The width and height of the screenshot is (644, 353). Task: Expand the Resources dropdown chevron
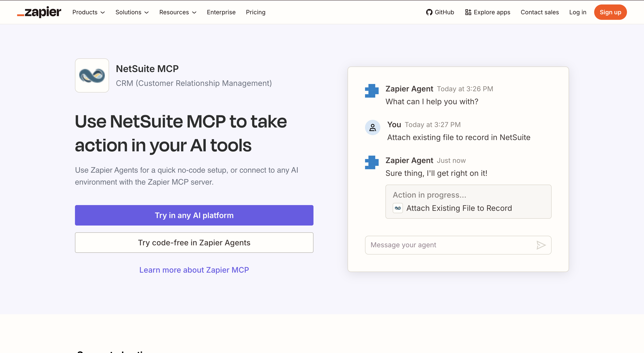[x=194, y=13]
